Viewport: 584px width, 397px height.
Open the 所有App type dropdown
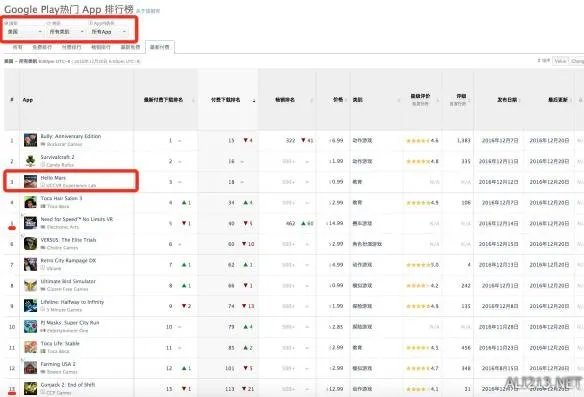[x=108, y=32]
